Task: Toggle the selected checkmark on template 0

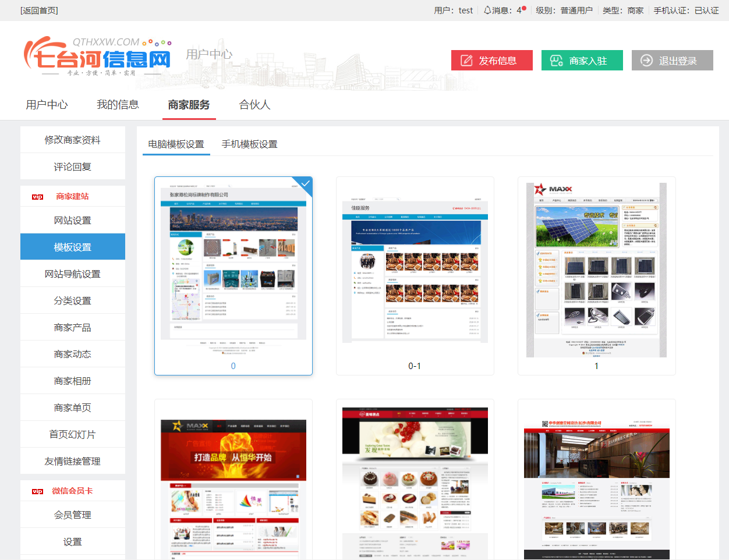Action: click(305, 184)
